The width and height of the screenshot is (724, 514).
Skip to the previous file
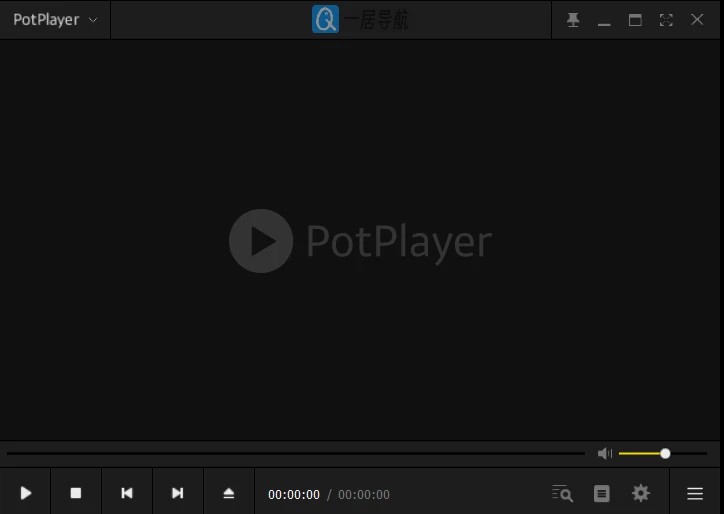pyautogui.click(x=127, y=493)
